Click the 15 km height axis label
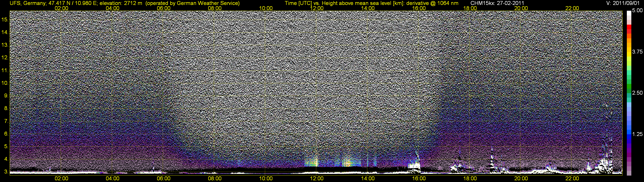The image size is (644, 182). [5, 19]
